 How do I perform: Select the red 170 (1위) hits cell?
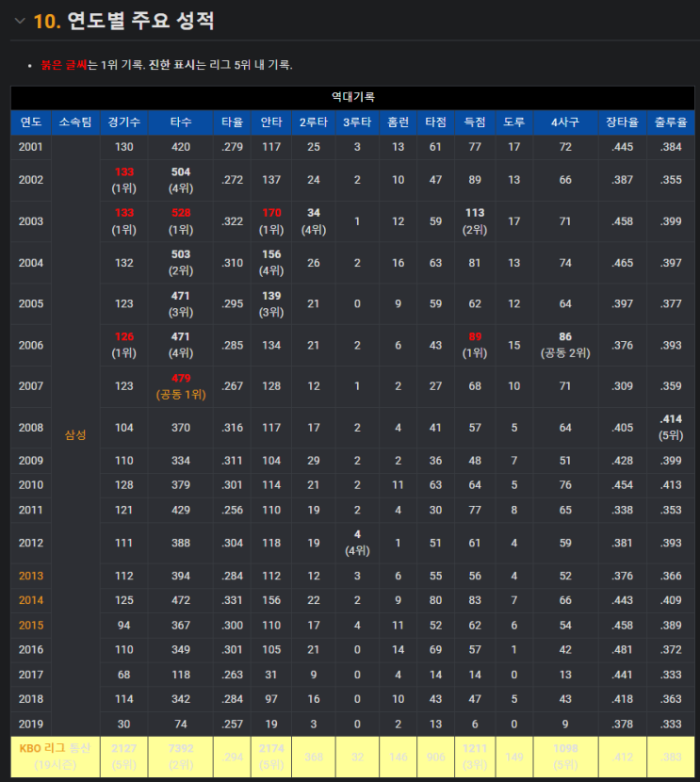click(271, 221)
